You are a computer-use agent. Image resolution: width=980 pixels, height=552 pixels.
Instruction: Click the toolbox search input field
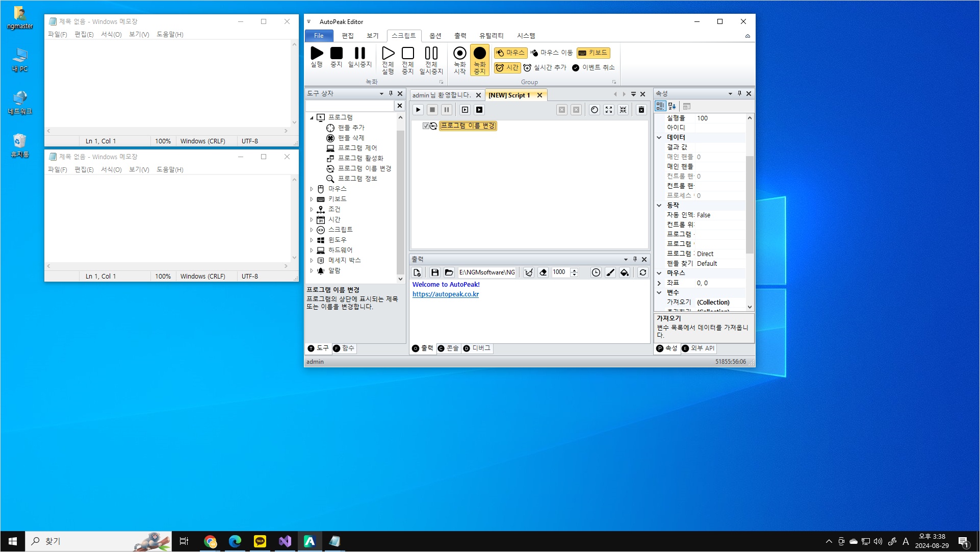(350, 106)
